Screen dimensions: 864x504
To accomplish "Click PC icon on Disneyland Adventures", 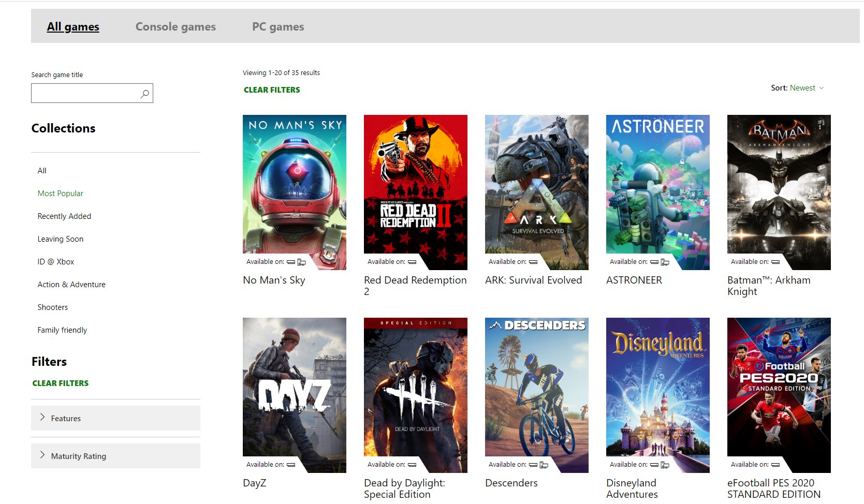I will coord(665,465).
